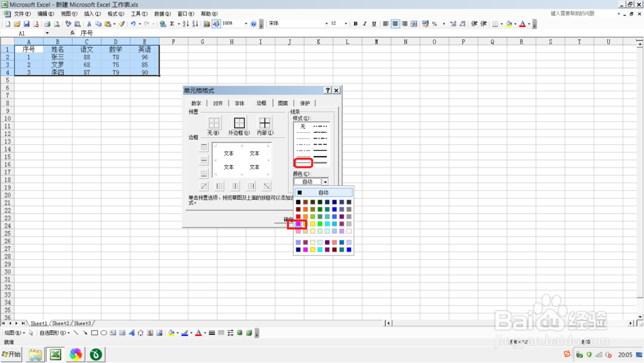The height and width of the screenshot is (363, 644).
Task: Pick the yellow swatch in the magenta row
Action: click(312, 224)
